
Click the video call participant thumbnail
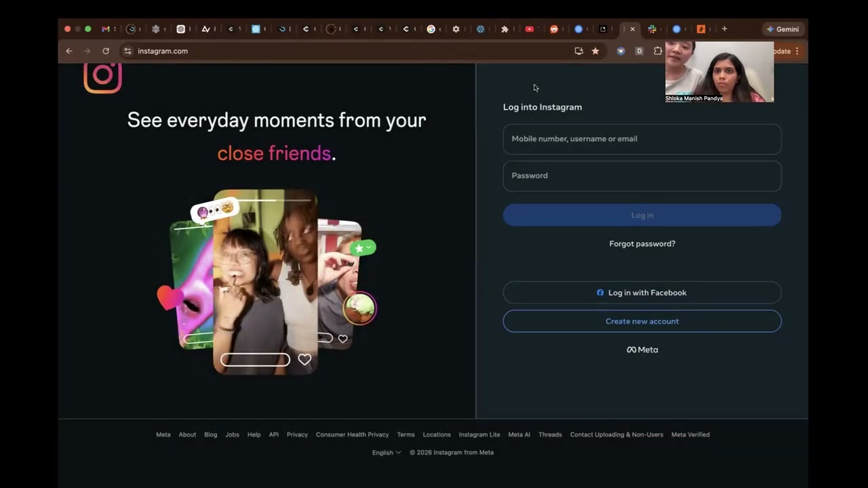tap(719, 72)
